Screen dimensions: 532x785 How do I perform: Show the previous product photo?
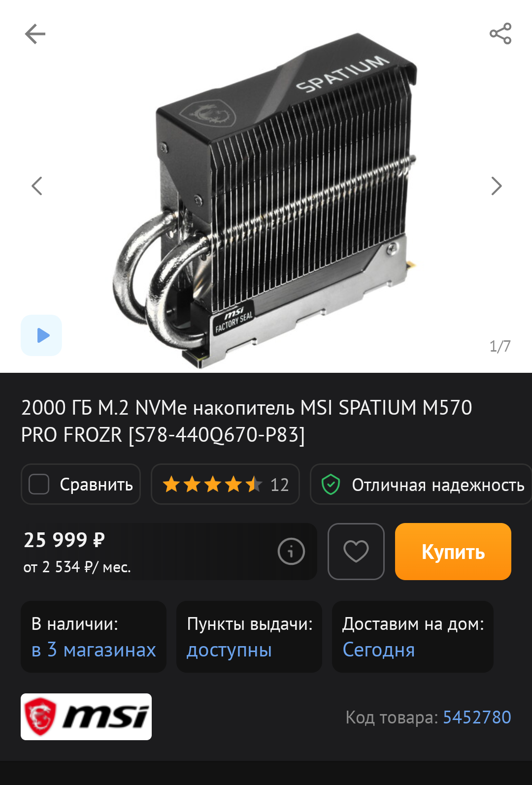(x=37, y=186)
